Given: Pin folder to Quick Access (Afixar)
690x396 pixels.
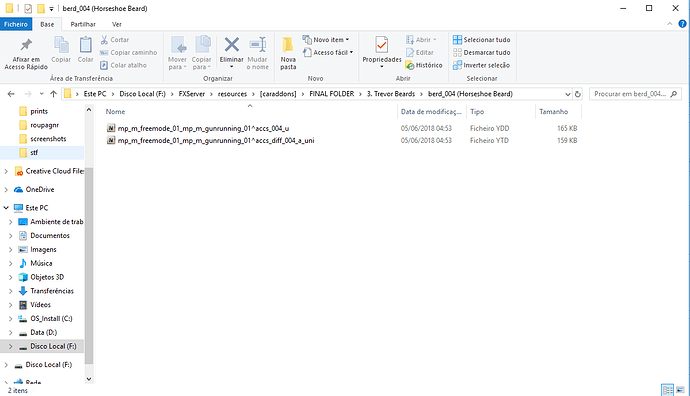Looking at the screenshot, I should click(26, 54).
